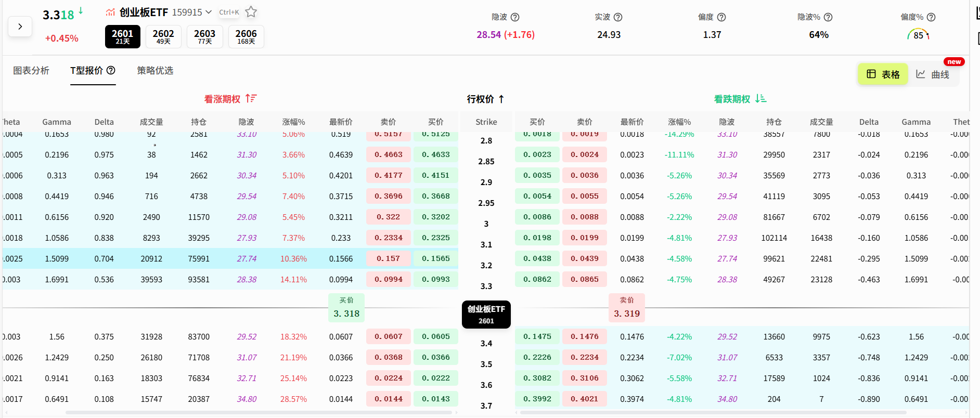Click the 看跌期权 header label

pyautogui.click(x=732, y=99)
